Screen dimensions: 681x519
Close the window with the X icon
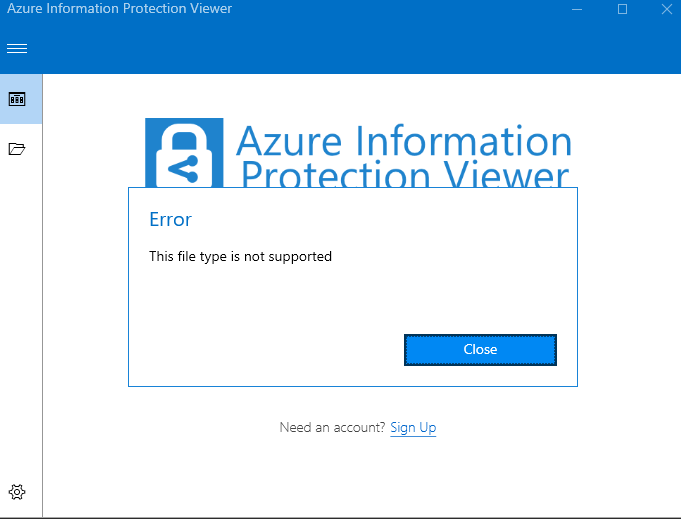[667, 9]
